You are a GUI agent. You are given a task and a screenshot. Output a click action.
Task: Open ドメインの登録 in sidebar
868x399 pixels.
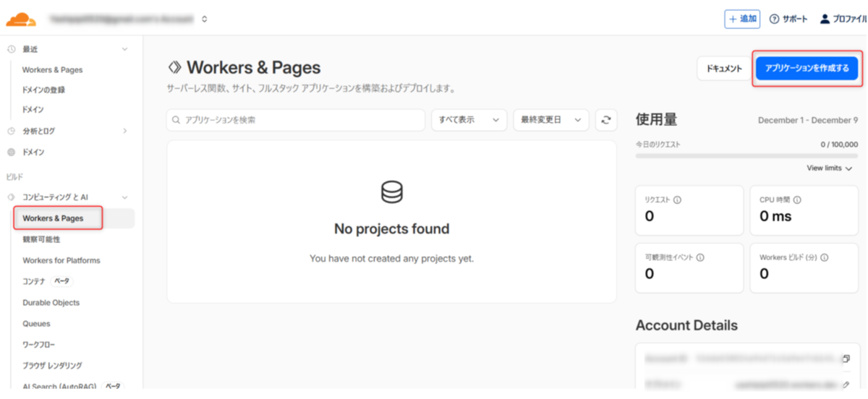pos(43,90)
